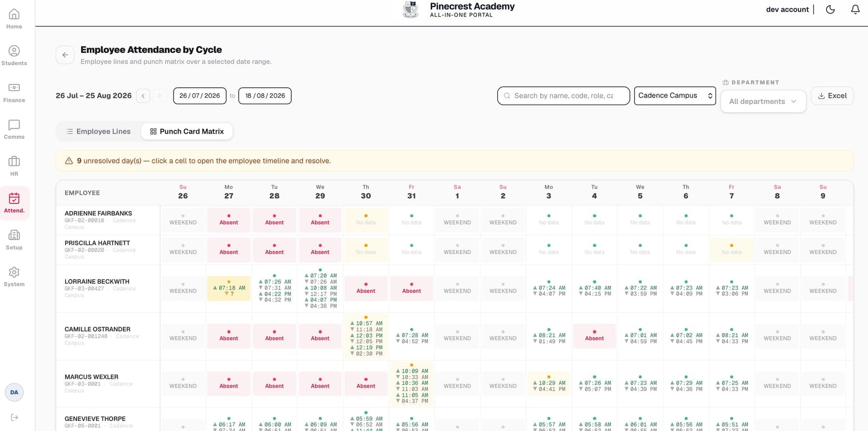Open the Finance section
The width and height of the screenshot is (868, 431).
click(14, 93)
